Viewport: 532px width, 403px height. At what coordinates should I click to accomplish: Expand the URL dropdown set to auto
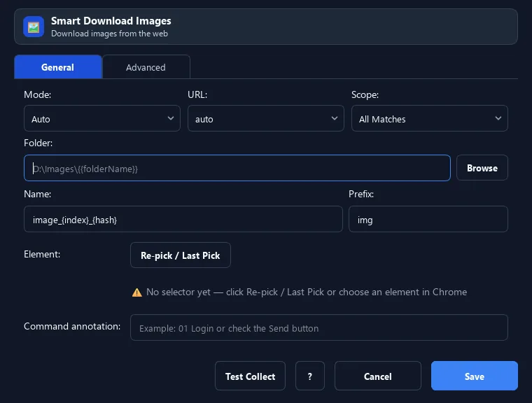[x=266, y=118]
